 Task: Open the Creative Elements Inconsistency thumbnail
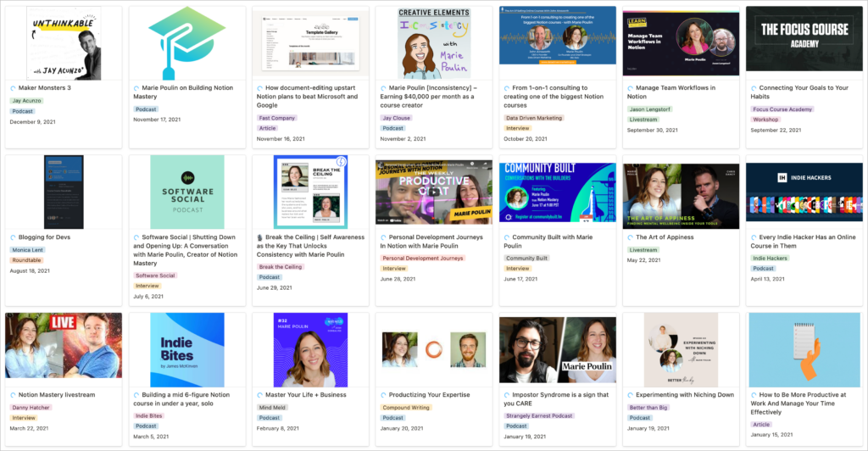click(434, 43)
